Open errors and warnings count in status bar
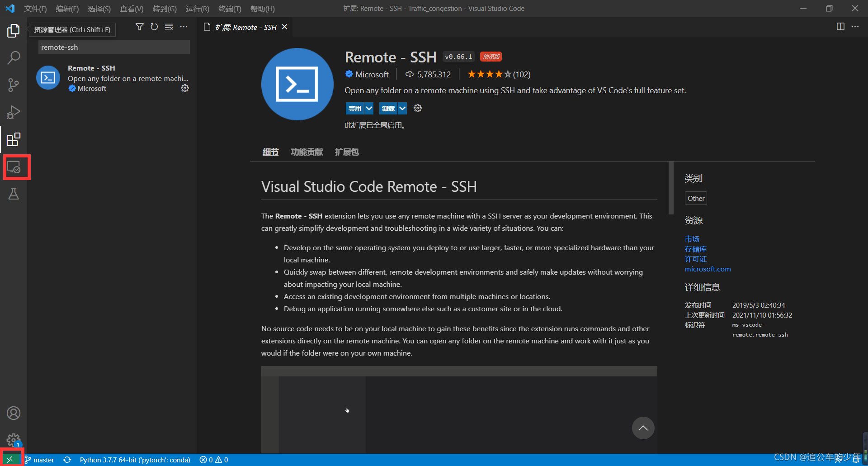868x466 pixels. click(x=214, y=460)
